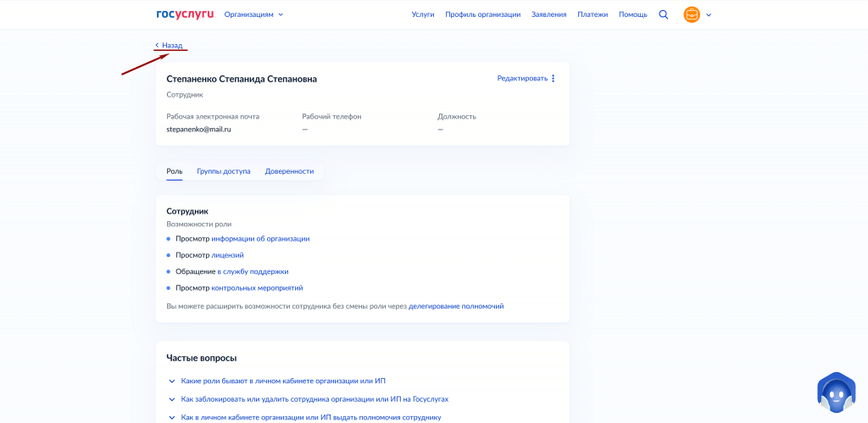Open the информации об организации link

click(261, 239)
